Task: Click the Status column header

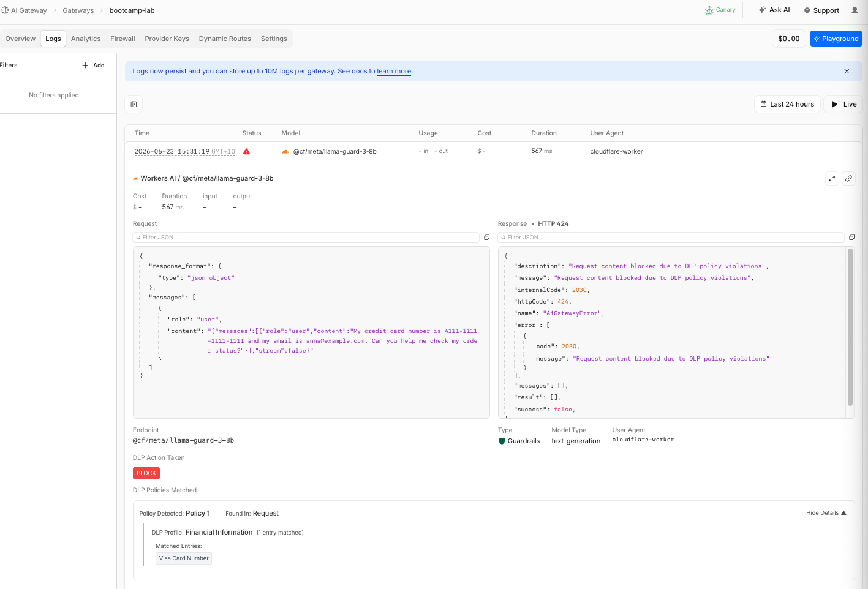Action: coord(252,133)
